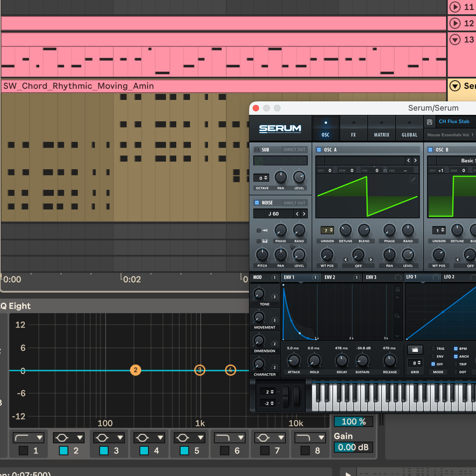This screenshot has width=476, height=476.
Task: Click EQ Eight filter node 2
Action: (136, 370)
